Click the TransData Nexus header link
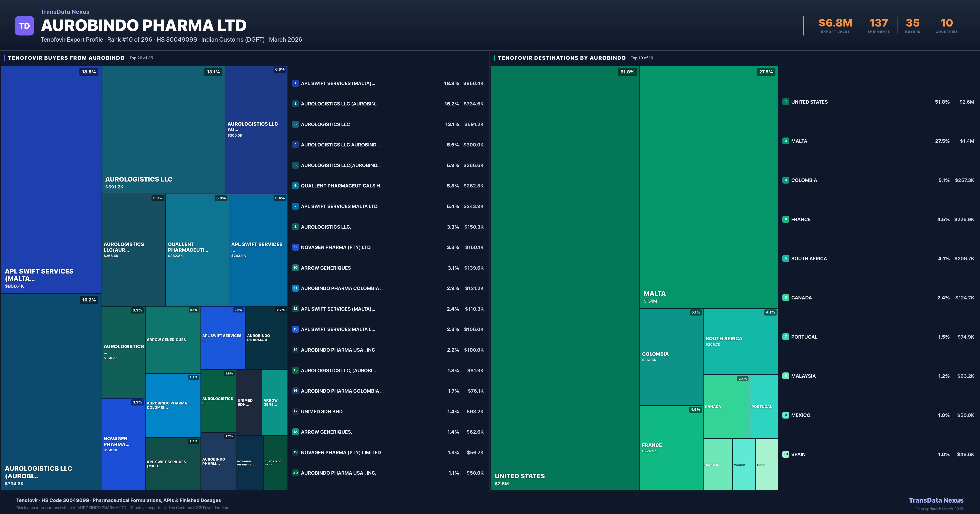The height and width of the screenshot is (514, 980). coord(65,12)
